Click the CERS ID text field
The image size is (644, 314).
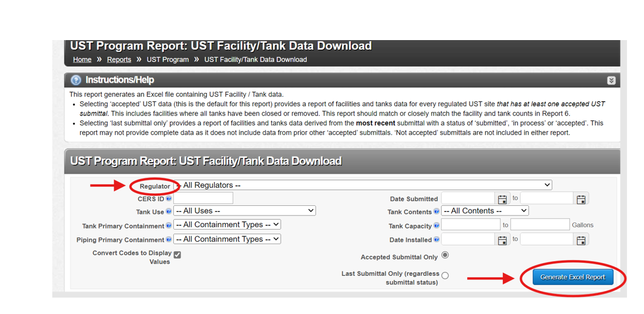click(x=203, y=198)
